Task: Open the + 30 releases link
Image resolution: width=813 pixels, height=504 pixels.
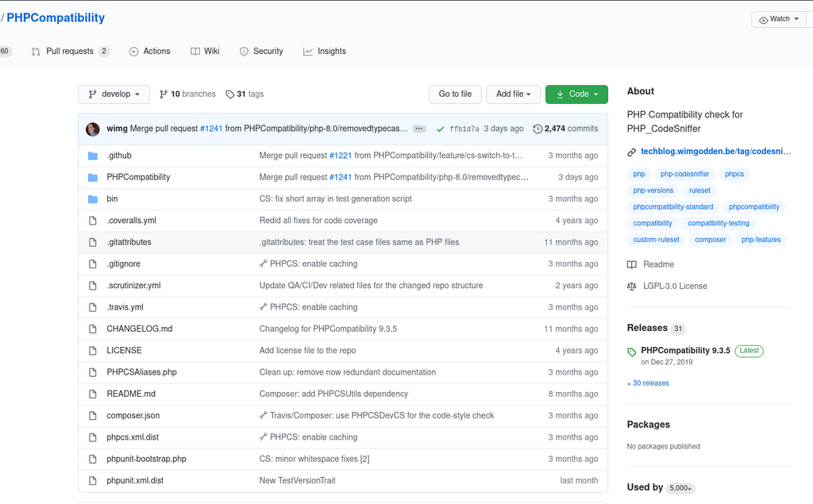Action: pyautogui.click(x=648, y=383)
